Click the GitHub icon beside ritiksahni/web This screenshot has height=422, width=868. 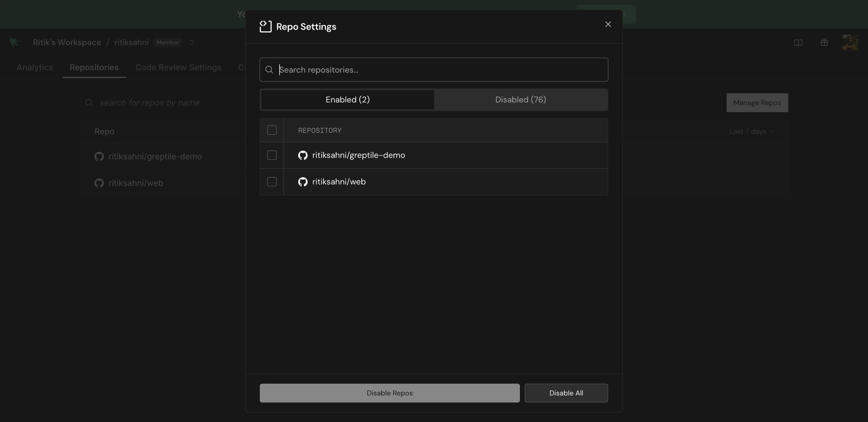pyautogui.click(x=302, y=181)
